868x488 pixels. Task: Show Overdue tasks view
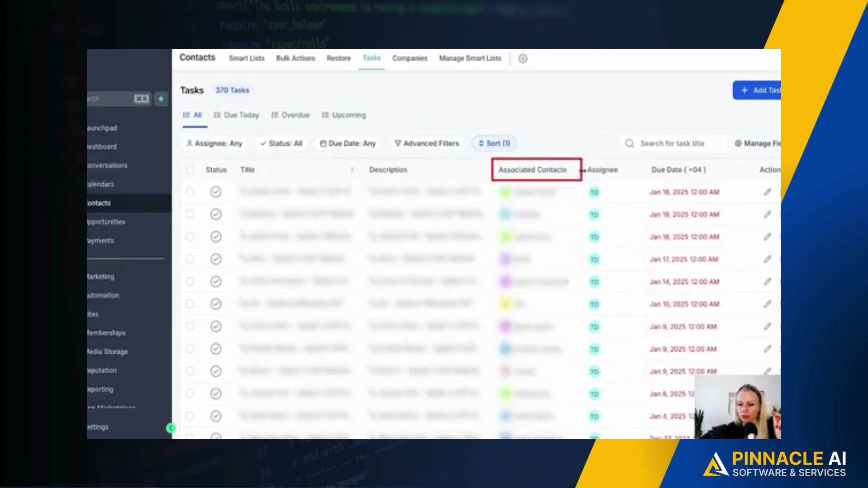coord(291,115)
